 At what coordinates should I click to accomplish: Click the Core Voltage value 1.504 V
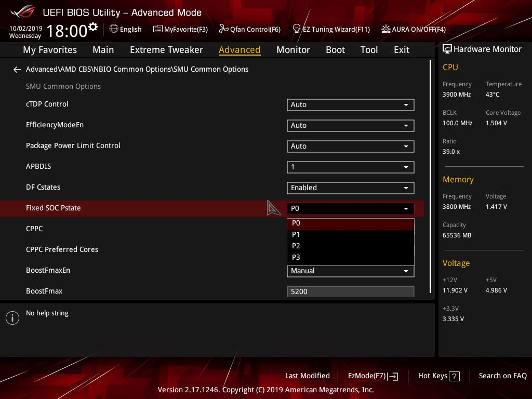(x=496, y=123)
